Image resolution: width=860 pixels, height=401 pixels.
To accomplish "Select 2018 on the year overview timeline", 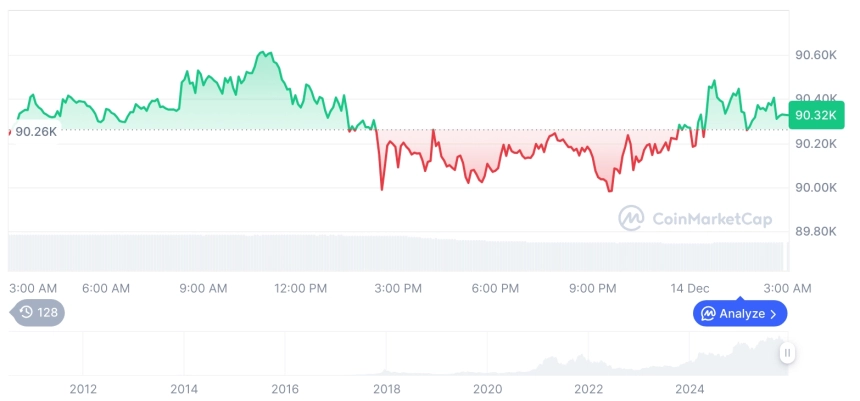I will click(x=386, y=389).
